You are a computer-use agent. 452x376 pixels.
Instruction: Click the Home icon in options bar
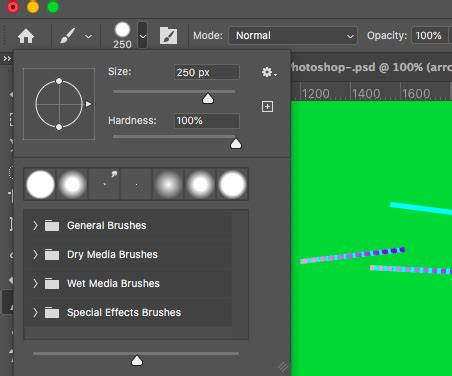tap(26, 36)
